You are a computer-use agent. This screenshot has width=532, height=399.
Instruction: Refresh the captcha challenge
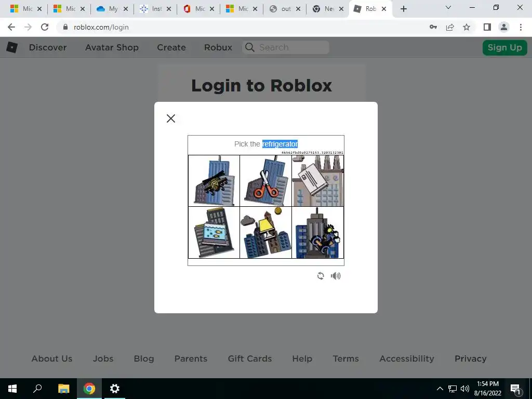[x=321, y=276]
